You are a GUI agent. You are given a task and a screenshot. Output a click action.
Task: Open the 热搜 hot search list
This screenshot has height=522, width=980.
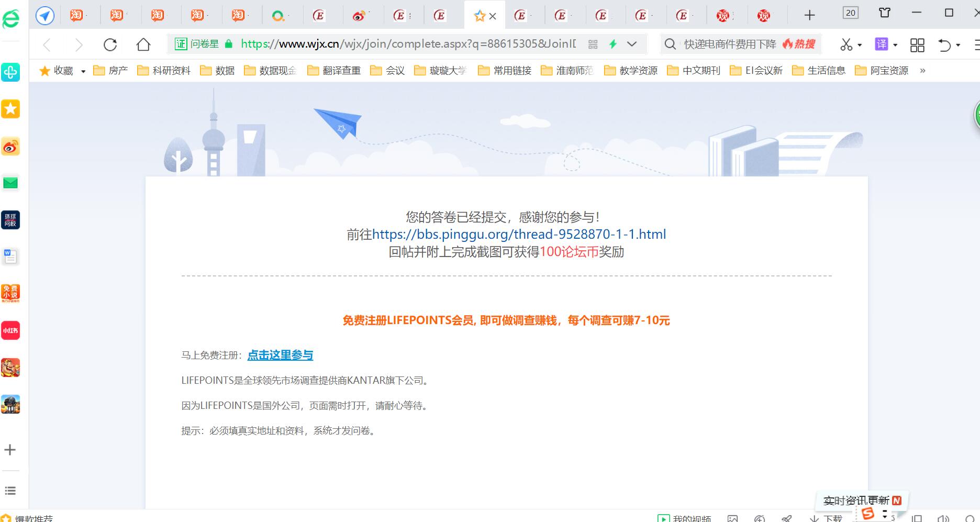pos(799,45)
